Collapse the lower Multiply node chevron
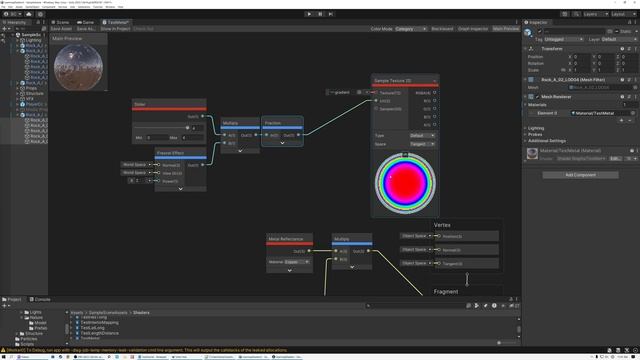 click(352, 267)
